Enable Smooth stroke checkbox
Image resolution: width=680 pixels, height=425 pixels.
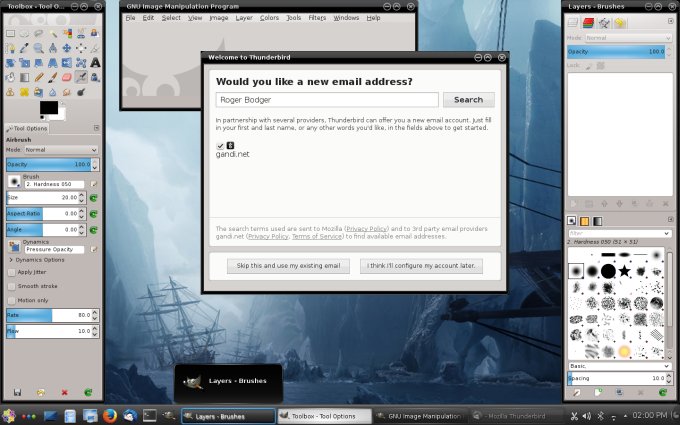pyautogui.click(x=12, y=287)
